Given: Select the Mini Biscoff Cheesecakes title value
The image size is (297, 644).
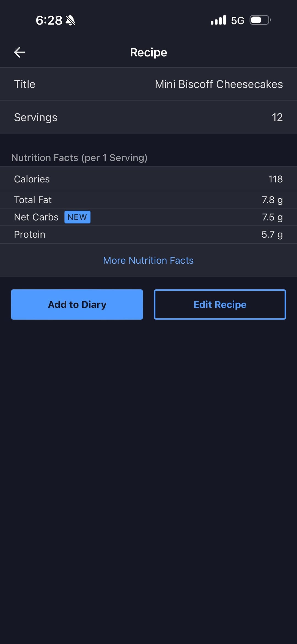Looking at the screenshot, I should tap(219, 84).
